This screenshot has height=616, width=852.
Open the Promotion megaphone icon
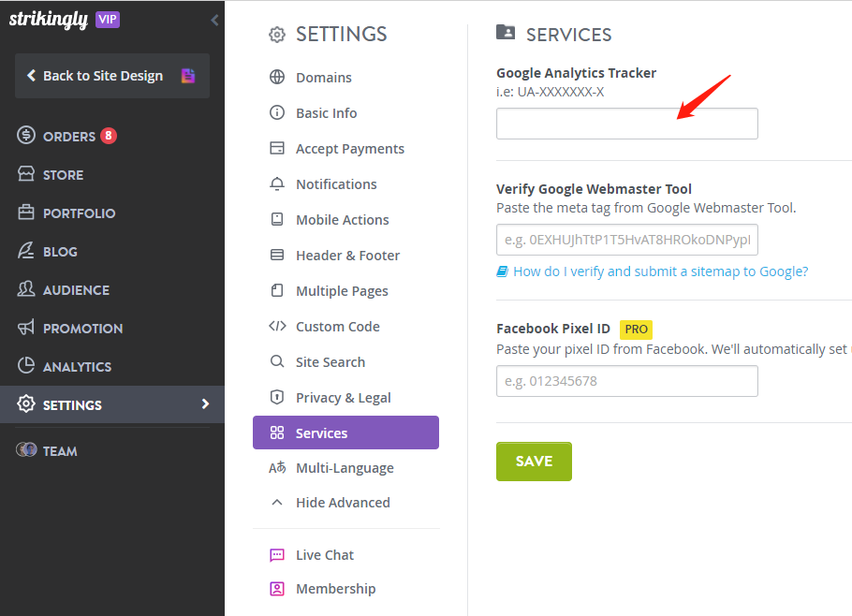point(25,327)
